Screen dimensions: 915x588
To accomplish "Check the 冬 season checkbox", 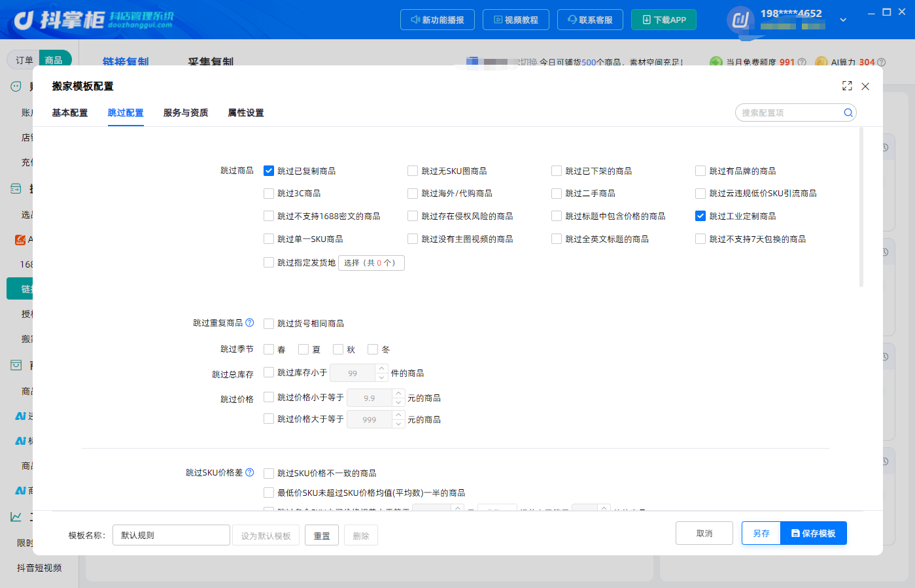I will pos(373,349).
